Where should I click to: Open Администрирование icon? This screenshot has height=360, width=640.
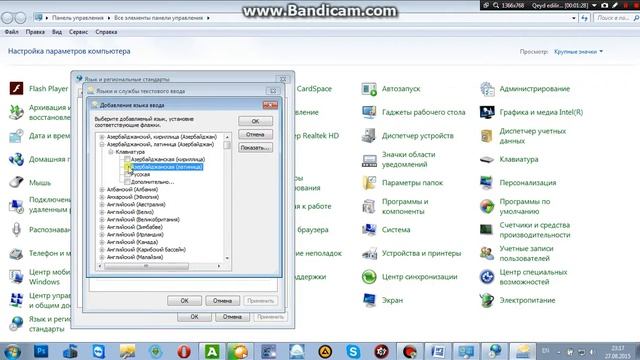tap(524, 89)
